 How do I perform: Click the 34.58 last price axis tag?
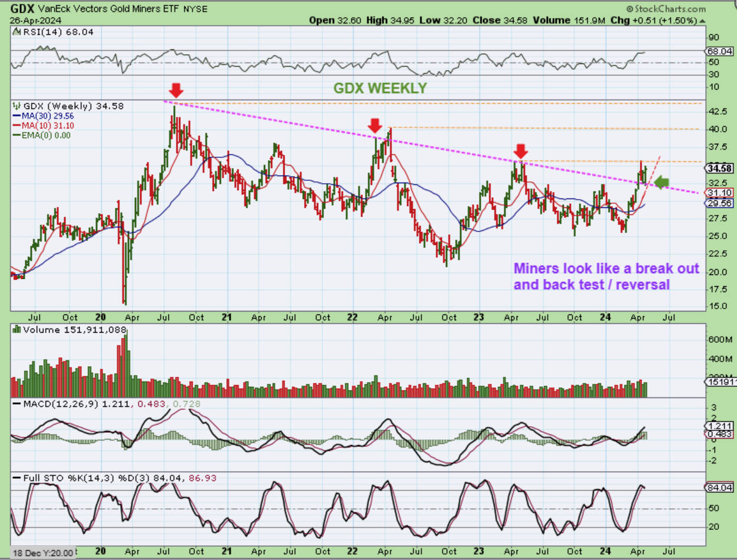[719, 168]
